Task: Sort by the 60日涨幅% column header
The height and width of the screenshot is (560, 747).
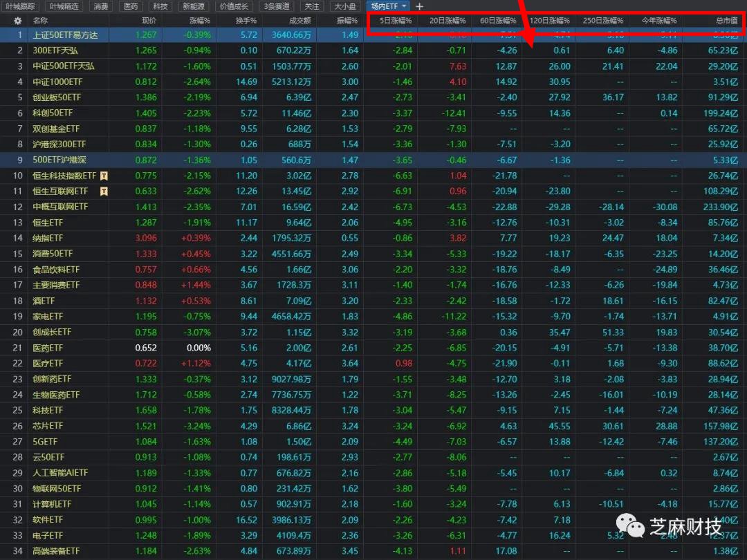Action: tap(498, 21)
